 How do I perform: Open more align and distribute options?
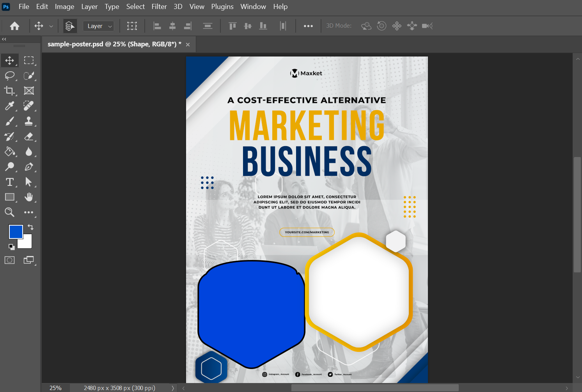(x=308, y=26)
